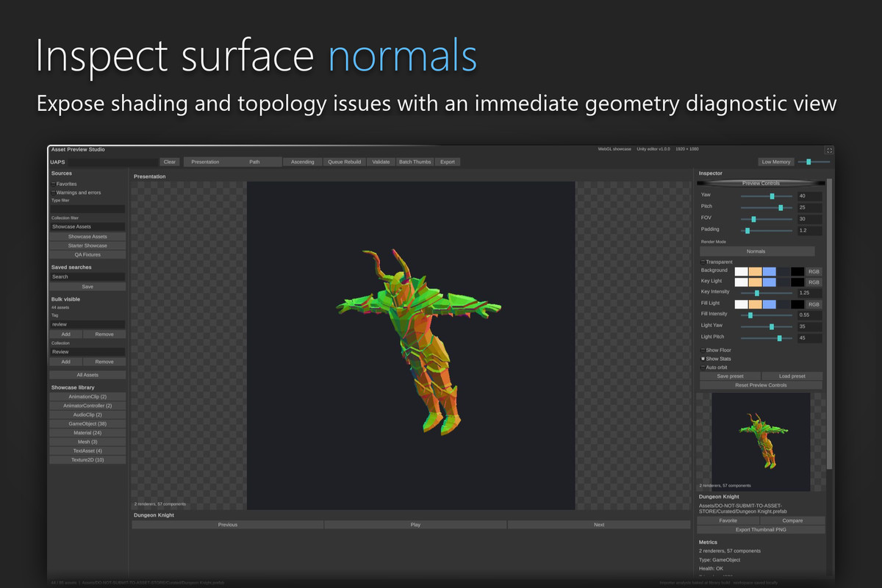
Task: Click Save preset
Action: [730, 376]
